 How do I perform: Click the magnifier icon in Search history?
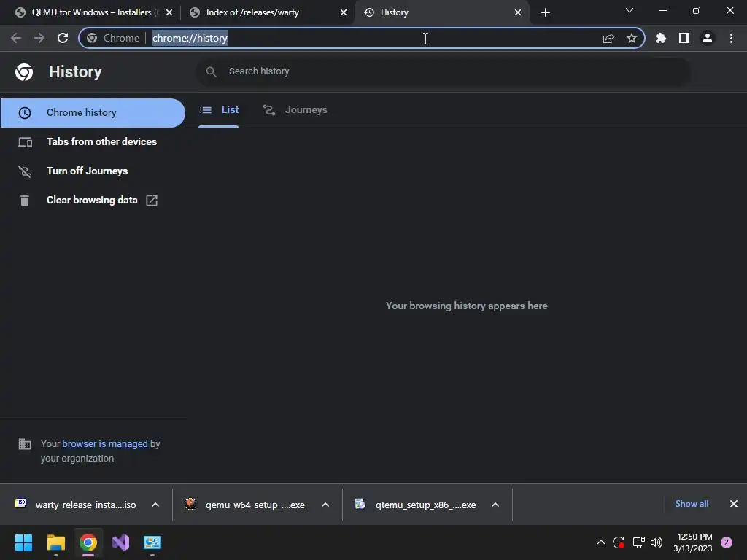coord(211,71)
